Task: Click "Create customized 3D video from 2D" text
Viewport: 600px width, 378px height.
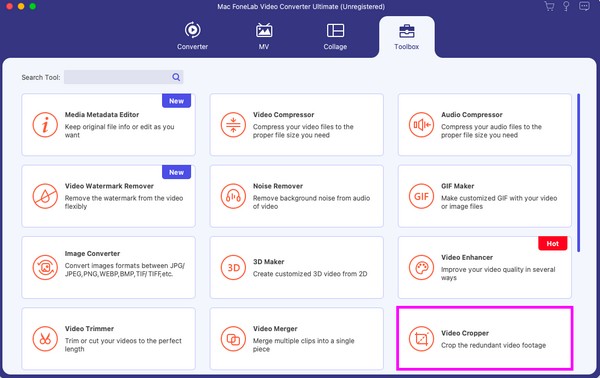Action: tap(310, 274)
